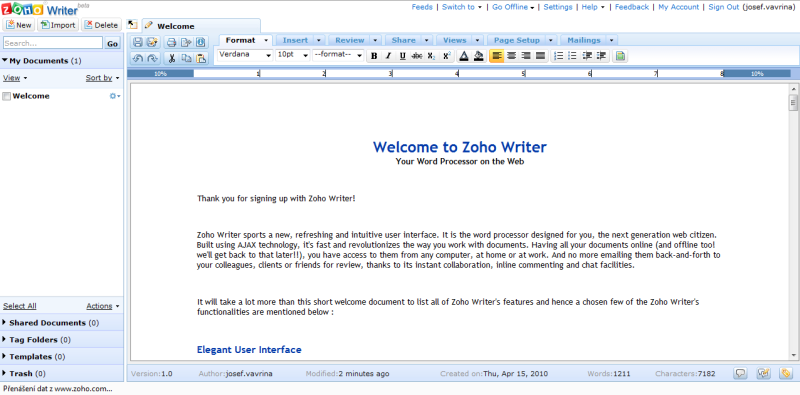
Task: Open the comments speech bubble icon
Action: click(740, 374)
